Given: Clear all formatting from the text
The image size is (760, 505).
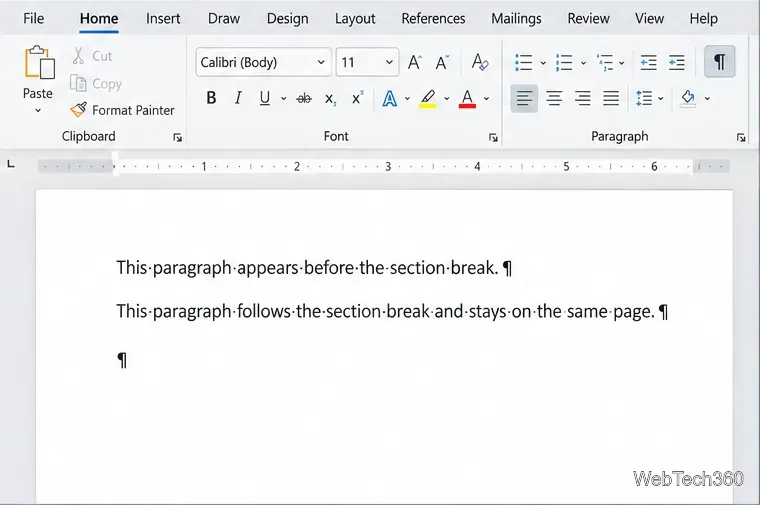Looking at the screenshot, I should [x=480, y=63].
